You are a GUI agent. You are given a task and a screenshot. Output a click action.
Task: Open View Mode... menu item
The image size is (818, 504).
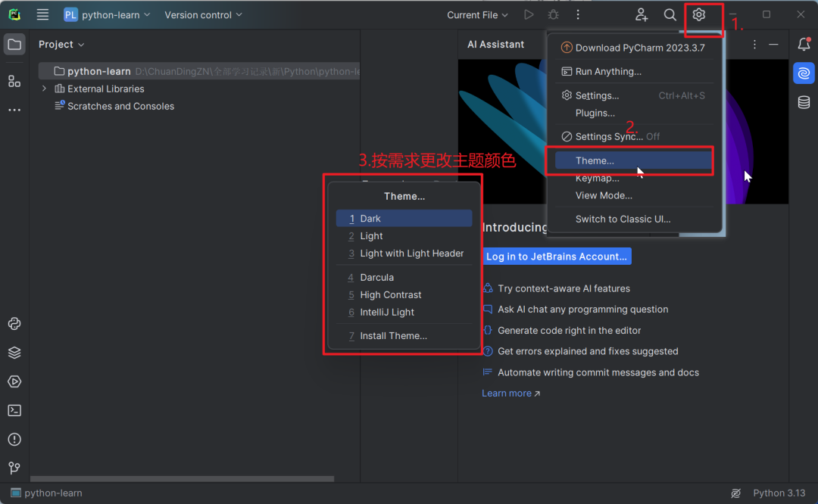click(x=634, y=195)
